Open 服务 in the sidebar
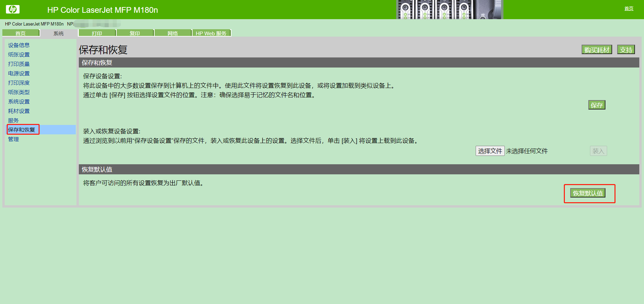Image resolution: width=644 pixels, height=304 pixels. pos(13,120)
